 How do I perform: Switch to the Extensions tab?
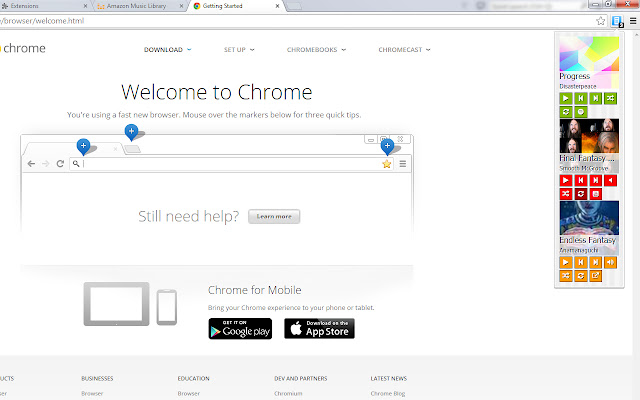point(44,6)
